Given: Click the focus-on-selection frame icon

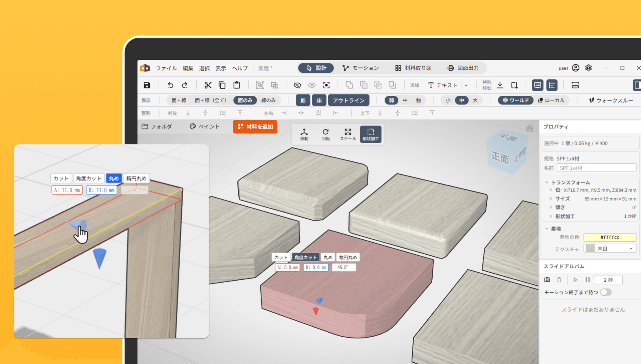Looking at the screenshot, I should pyautogui.click(x=327, y=85).
